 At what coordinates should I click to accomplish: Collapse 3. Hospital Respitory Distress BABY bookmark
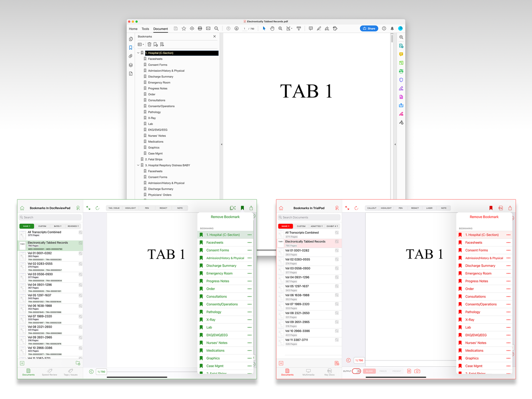pyautogui.click(x=138, y=165)
